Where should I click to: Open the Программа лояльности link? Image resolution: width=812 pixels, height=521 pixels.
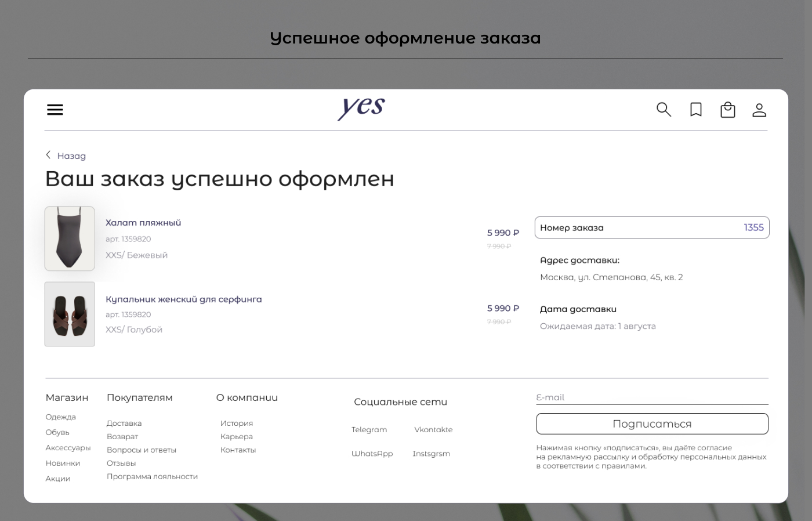(152, 476)
